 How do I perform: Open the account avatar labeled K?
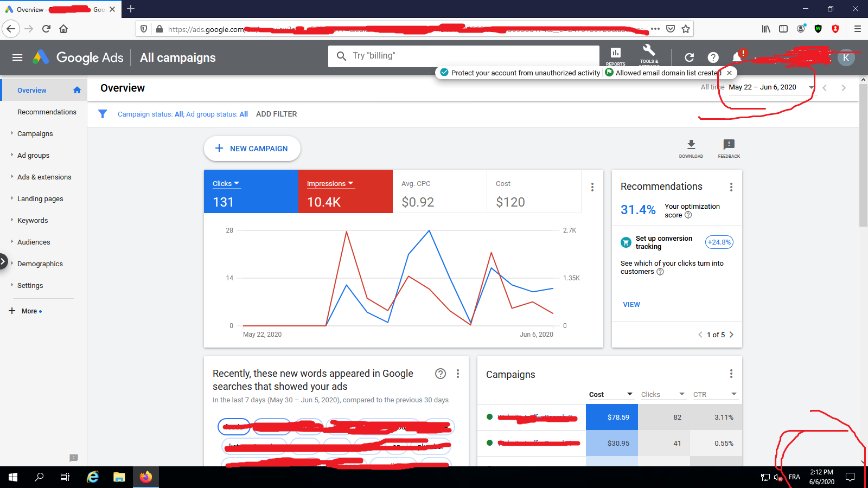pyautogui.click(x=846, y=57)
